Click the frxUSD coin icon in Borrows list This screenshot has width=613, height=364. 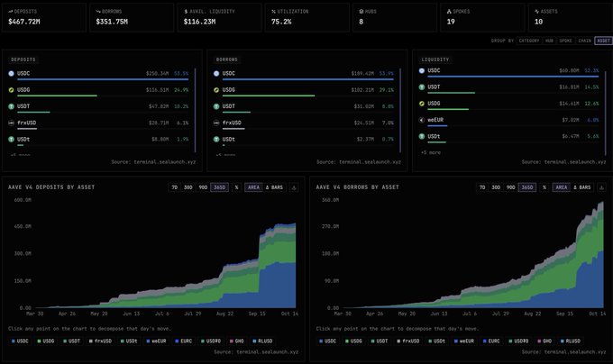[x=216, y=123]
